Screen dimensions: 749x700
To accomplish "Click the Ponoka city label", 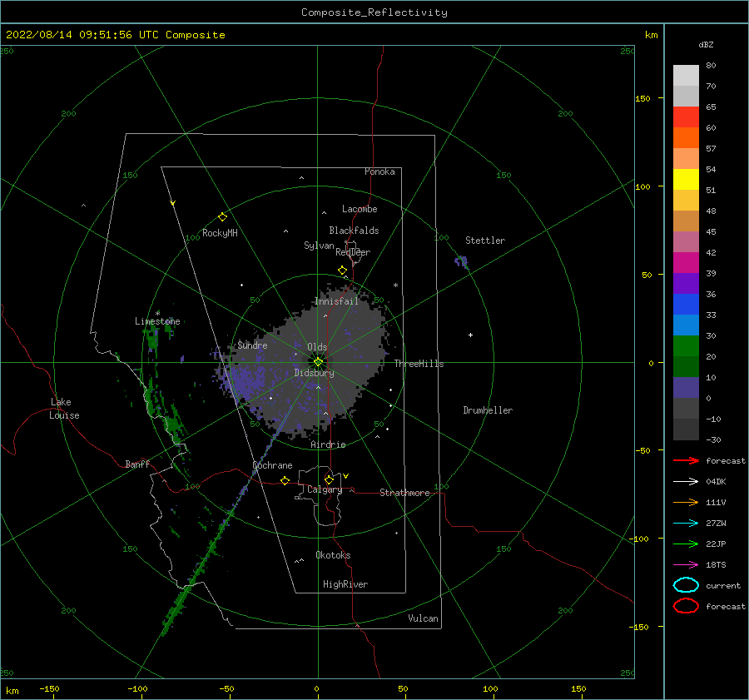I will coord(379,171).
